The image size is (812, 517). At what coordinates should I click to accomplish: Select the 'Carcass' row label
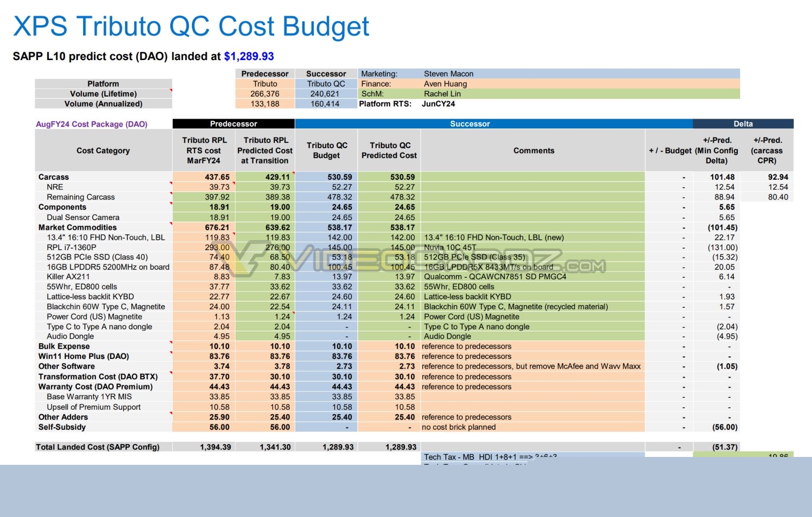(x=54, y=177)
